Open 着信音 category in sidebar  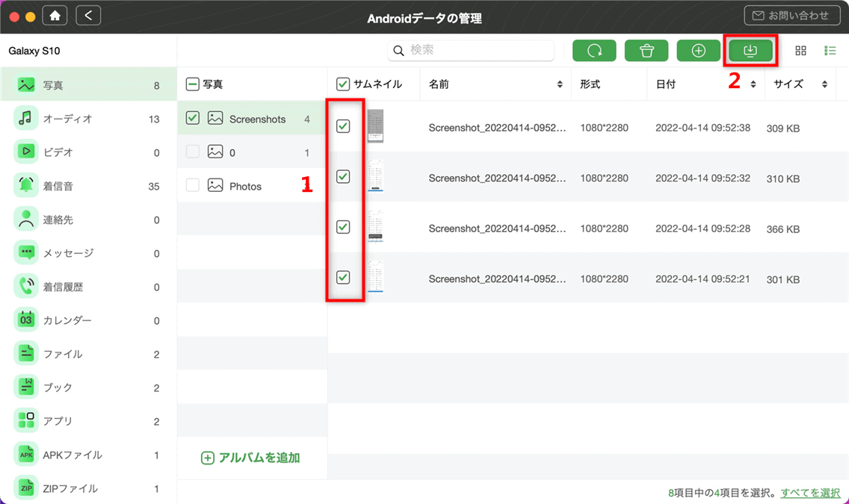[88, 186]
